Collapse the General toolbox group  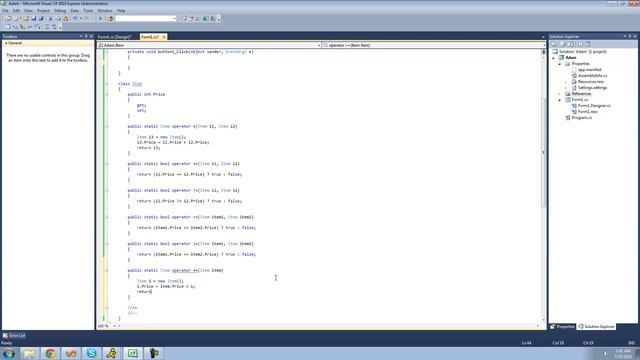click(6, 43)
